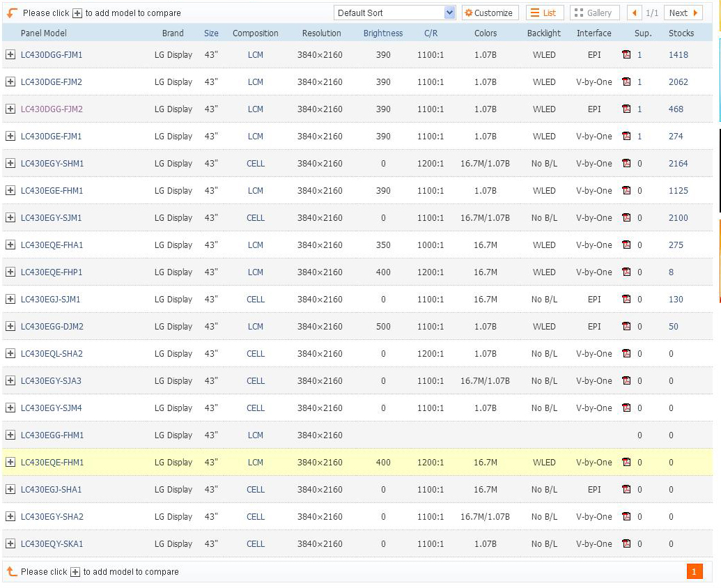Switch to Gallery view

point(594,13)
